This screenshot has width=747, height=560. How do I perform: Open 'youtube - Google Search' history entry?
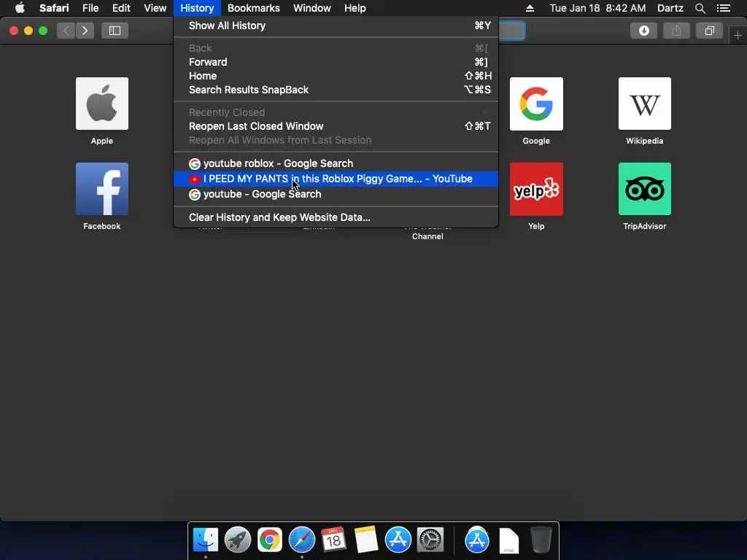click(336, 194)
